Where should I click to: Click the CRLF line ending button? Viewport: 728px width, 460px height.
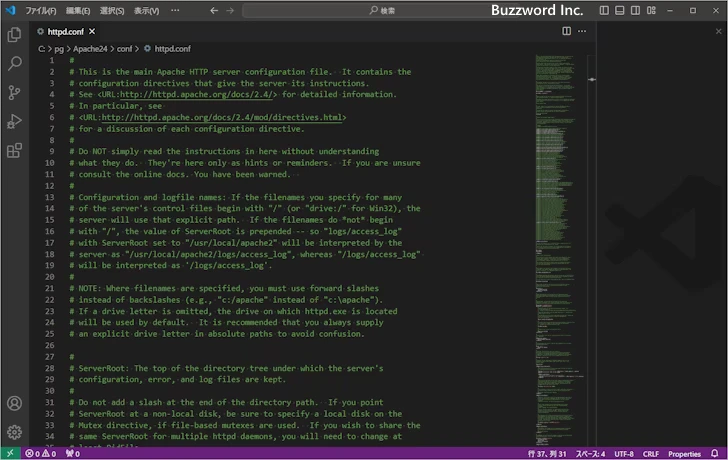click(x=650, y=453)
